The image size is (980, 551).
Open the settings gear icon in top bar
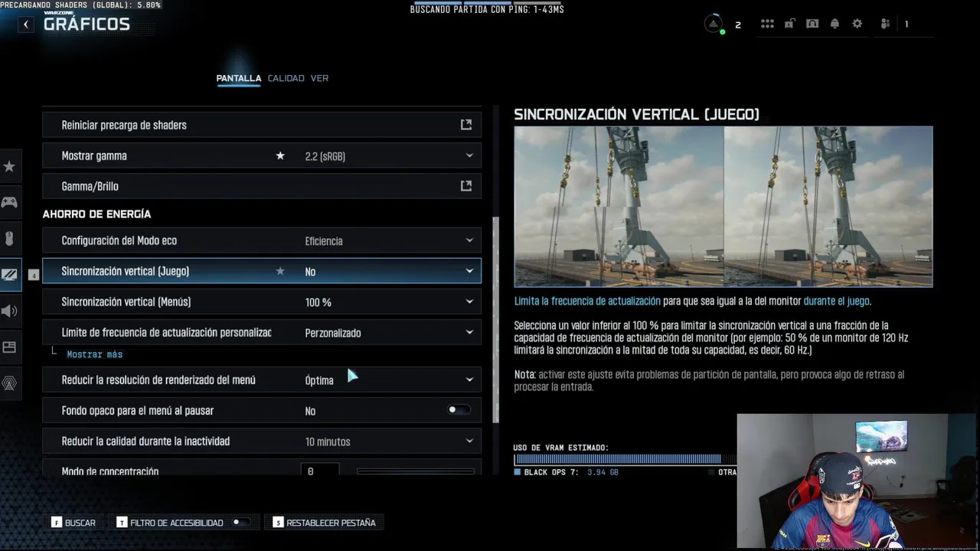[857, 24]
